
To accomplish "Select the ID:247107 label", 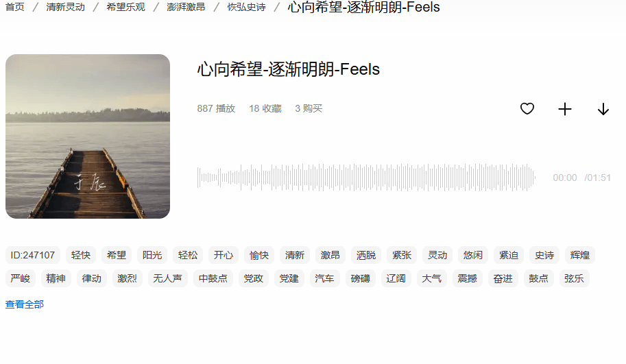I will (33, 255).
